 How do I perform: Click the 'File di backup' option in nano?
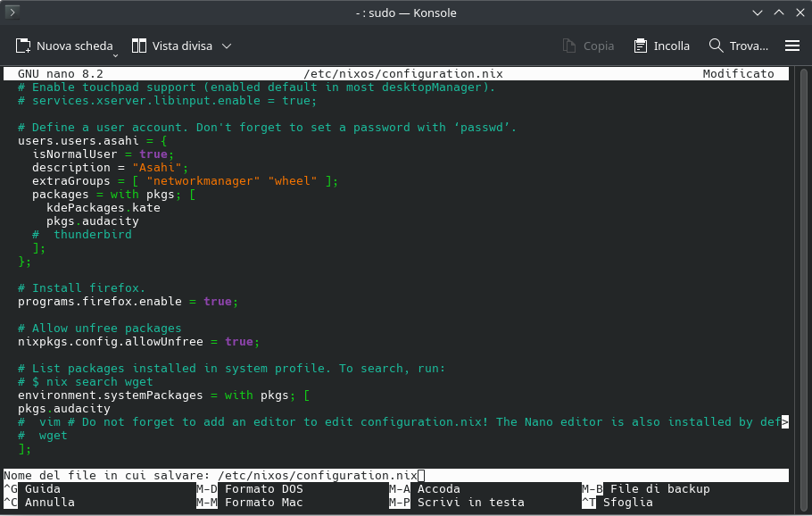tap(659, 489)
